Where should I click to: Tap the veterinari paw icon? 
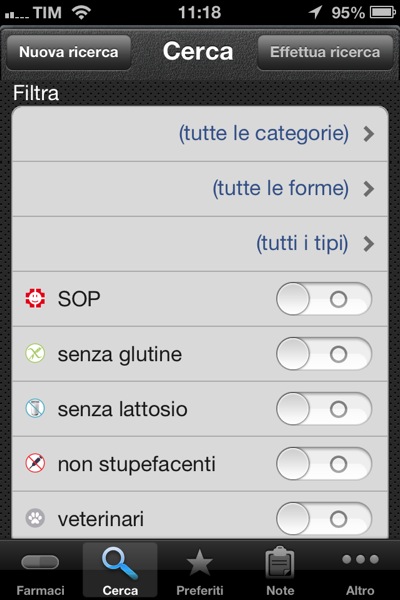point(35,518)
